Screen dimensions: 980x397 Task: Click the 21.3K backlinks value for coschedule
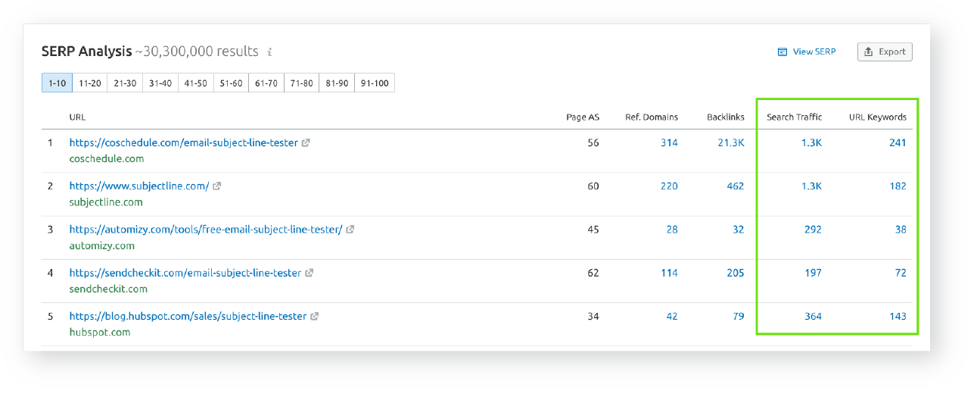pyautogui.click(x=730, y=142)
